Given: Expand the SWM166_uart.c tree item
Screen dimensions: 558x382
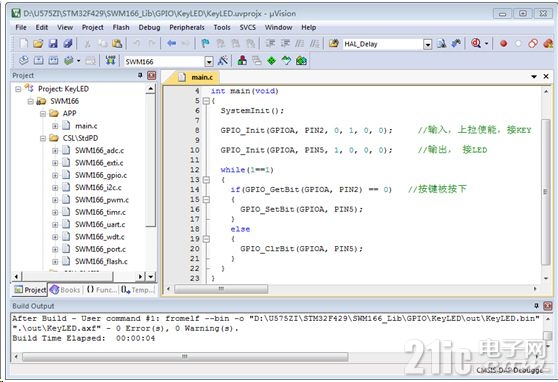Looking at the screenshot, I should pyautogui.click(x=55, y=225).
